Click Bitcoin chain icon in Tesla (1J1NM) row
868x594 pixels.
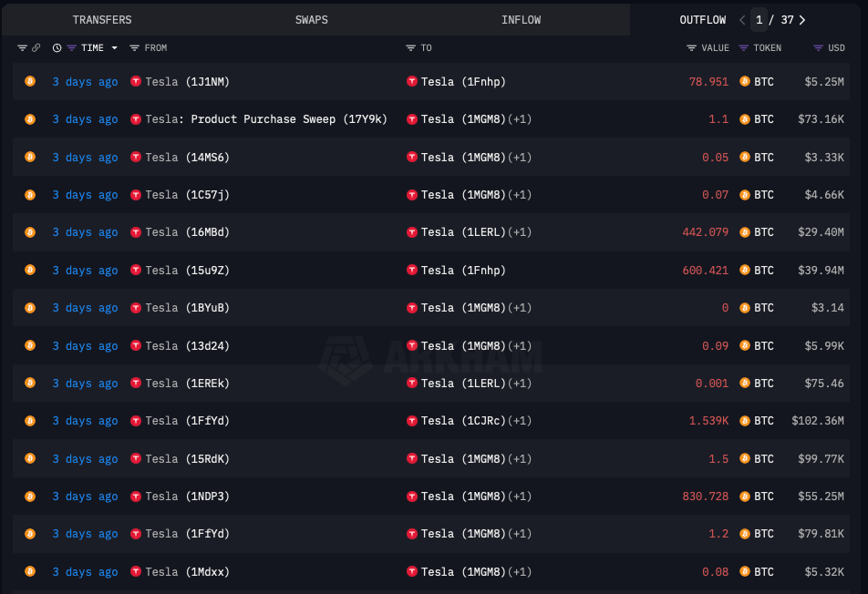click(30, 81)
